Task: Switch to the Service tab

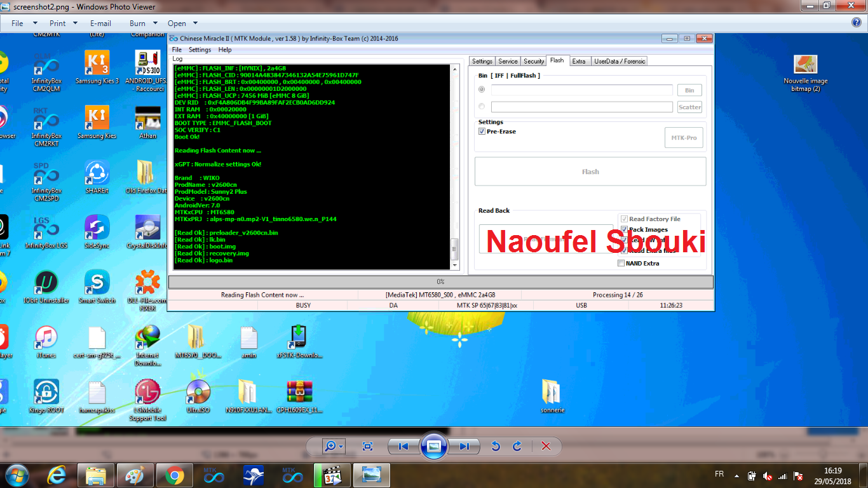Action: [508, 61]
